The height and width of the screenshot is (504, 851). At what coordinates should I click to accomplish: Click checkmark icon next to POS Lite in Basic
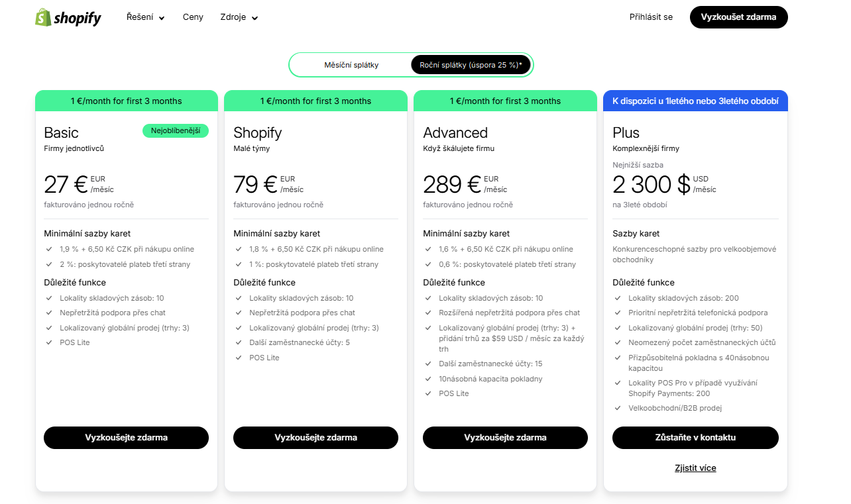pos(49,342)
